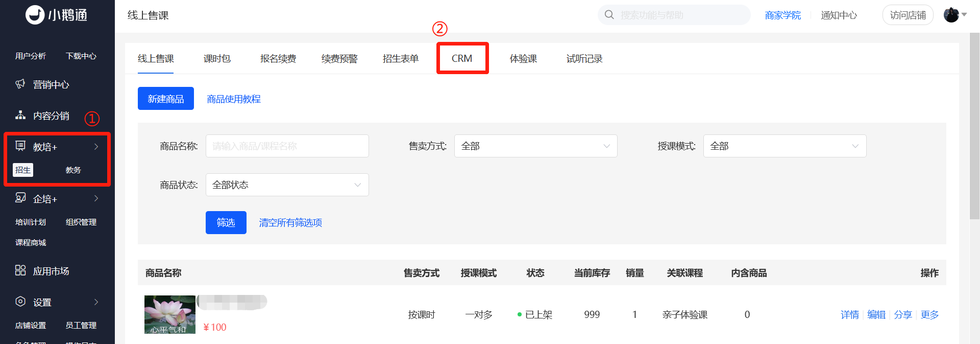The image size is (980, 344).
Task: Click the 小鹅通 logo icon
Action: 35,15
